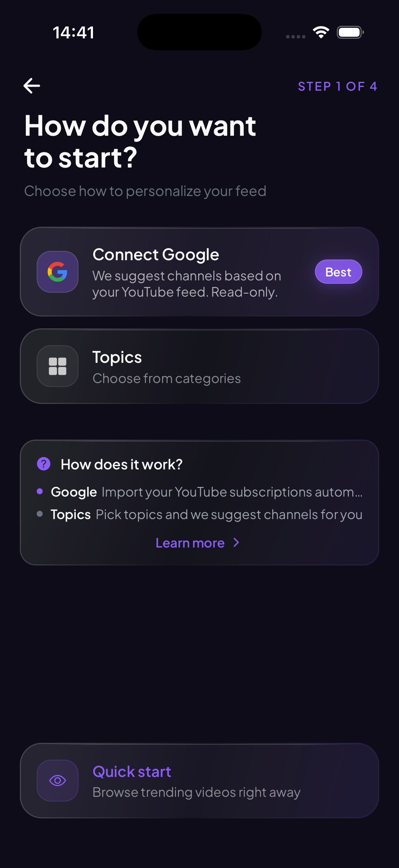Click the Step 1 of 4 indicator
399x868 pixels.
click(337, 87)
